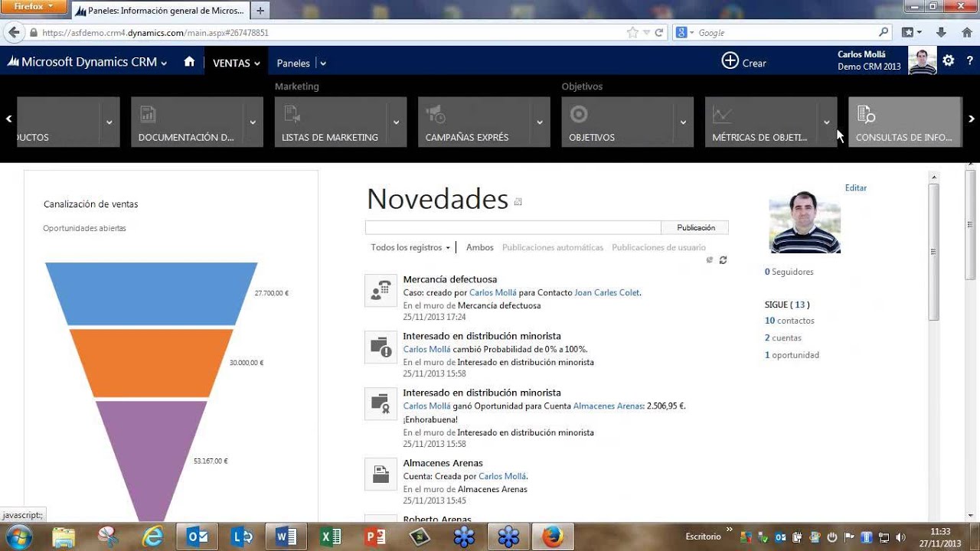Go to the CRM home icon
This screenshot has width=980, height=551.
click(x=189, y=62)
